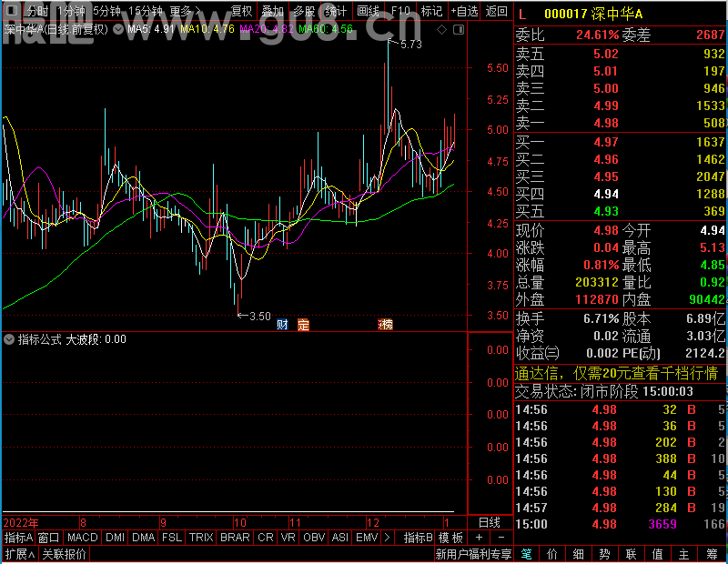Switch indicator to DMA
This screenshot has width=728, height=564.
tap(144, 538)
